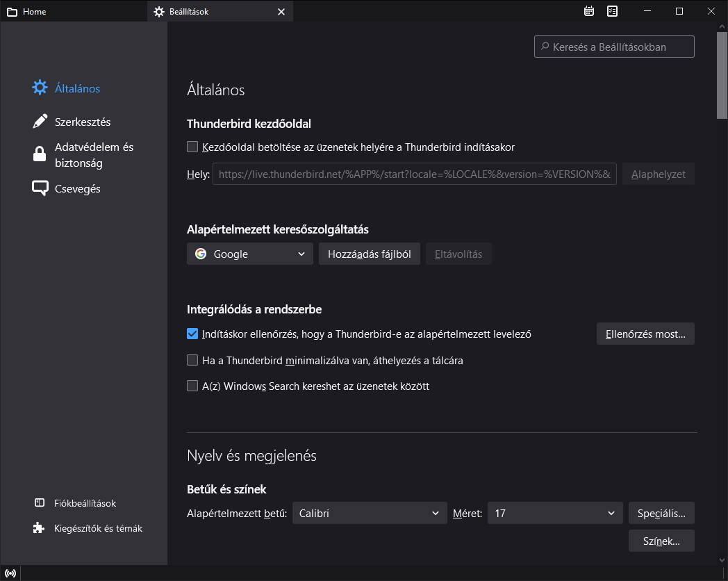The height and width of the screenshot is (581, 728).
Task: Click the Fiókbeállítások icon
Action: (40, 503)
